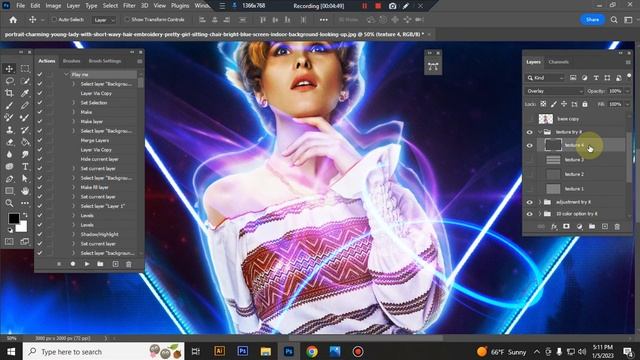This screenshot has width=640, height=360.
Task: Hide the texture 4 layer
Action: (529, 145)
